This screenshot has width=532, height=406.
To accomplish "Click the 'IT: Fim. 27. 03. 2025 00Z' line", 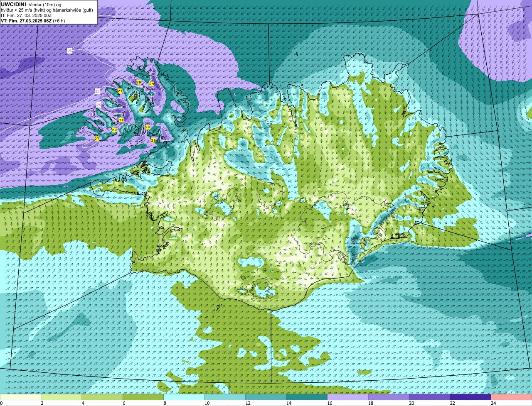I will 26,15.
